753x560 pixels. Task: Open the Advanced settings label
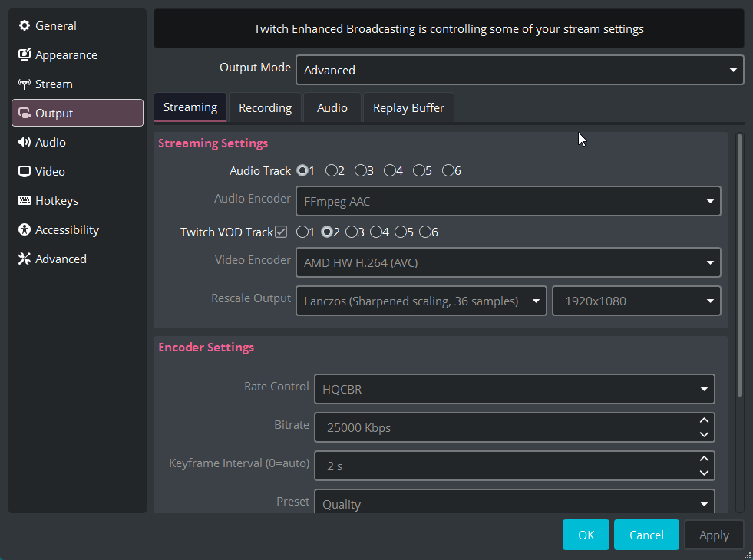pyautogui.click(x=61, y=259)
